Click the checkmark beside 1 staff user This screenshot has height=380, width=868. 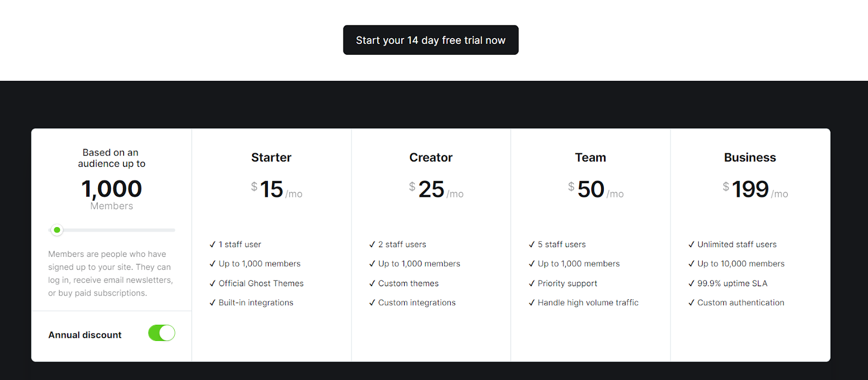(213, 244)
